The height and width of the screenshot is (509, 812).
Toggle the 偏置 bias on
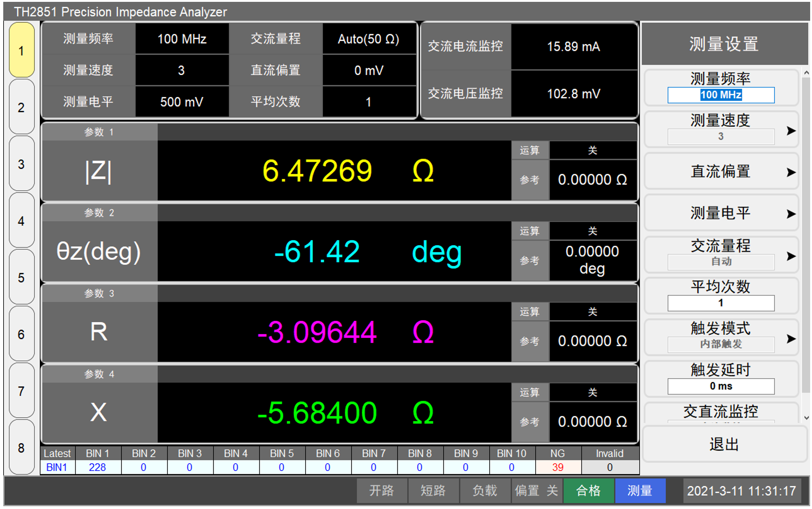(537, 490)
